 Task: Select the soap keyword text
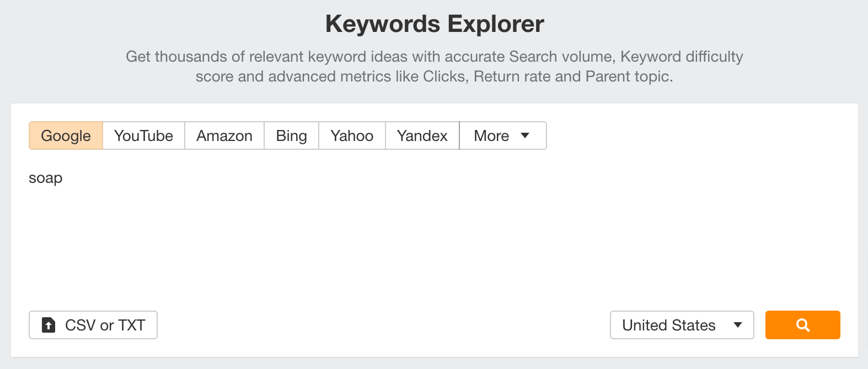pos(46,177)
